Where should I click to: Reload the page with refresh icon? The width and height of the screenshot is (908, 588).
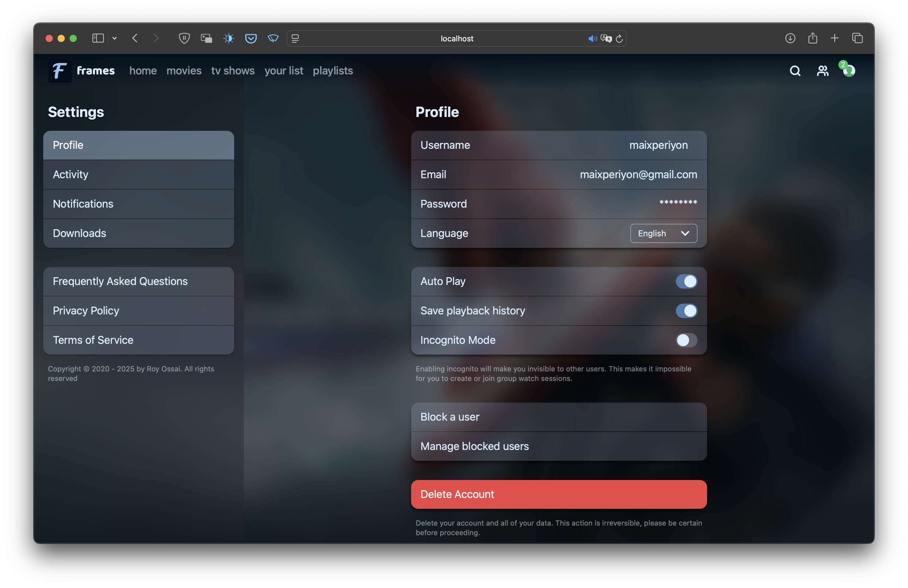(619, 38)
